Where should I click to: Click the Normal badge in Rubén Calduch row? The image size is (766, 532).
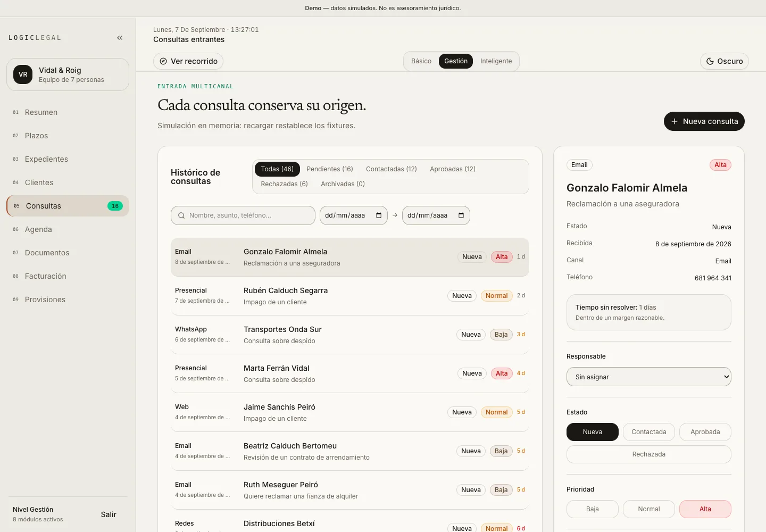point(496,296)
